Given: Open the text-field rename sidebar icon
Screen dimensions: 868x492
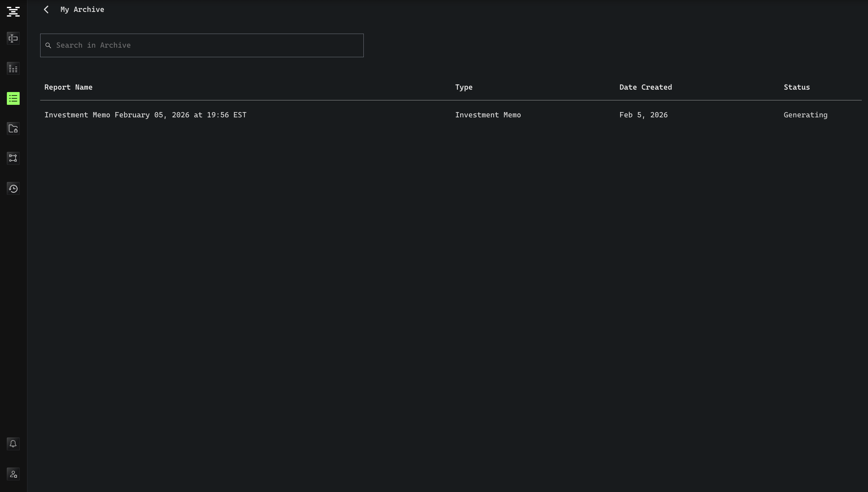Looking at the screenshot, I should (x=13, y=38).
